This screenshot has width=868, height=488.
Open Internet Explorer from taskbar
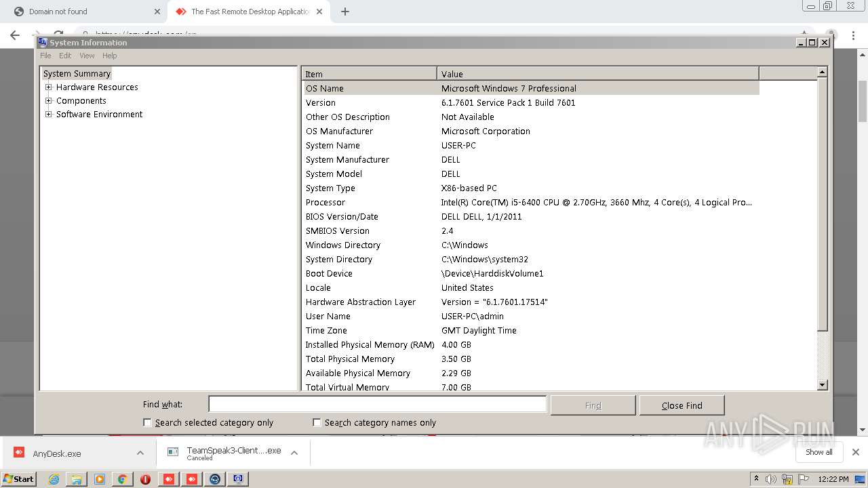(54, 479)
